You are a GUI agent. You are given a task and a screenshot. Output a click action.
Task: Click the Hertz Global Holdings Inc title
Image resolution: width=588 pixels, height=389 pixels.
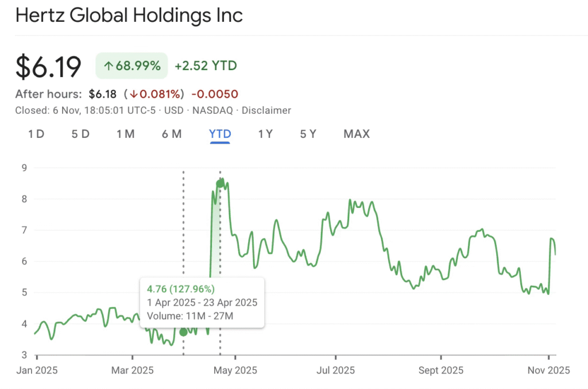(x=129, y=16)
